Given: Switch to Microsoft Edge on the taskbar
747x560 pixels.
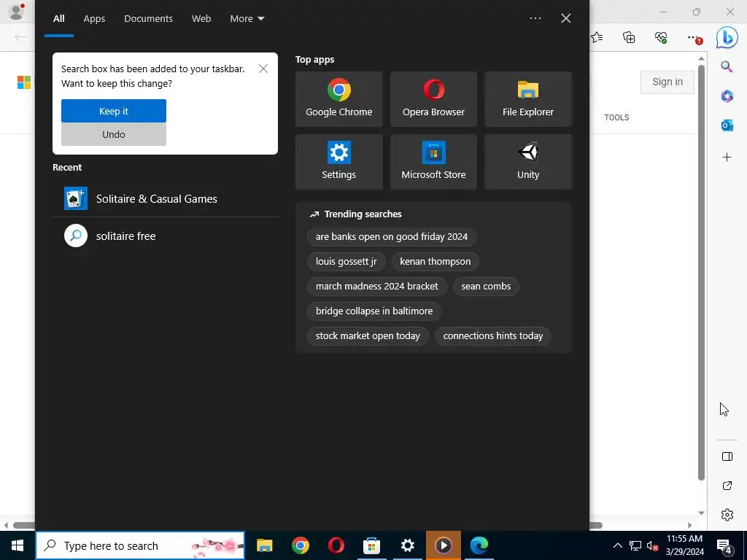Looking at the screenshot, I should pos(479,545).
